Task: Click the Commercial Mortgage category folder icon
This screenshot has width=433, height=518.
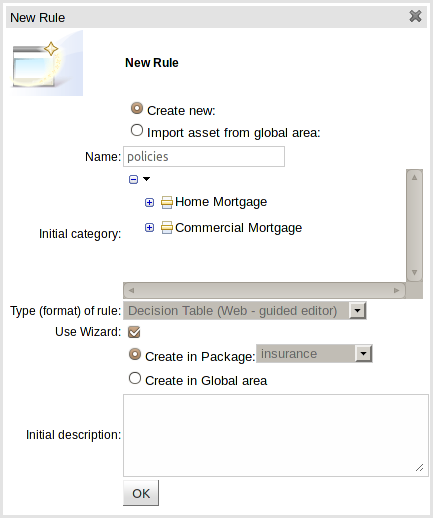Action: pyautogui.click(x=167, y=228)
